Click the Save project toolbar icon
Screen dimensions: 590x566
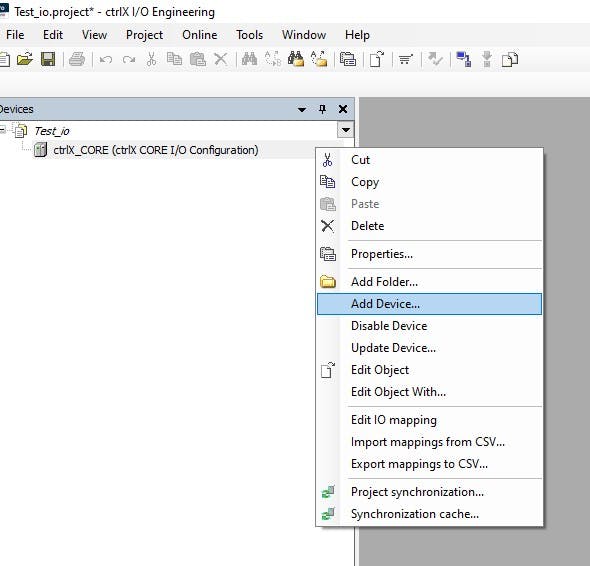tap(48, 59)
